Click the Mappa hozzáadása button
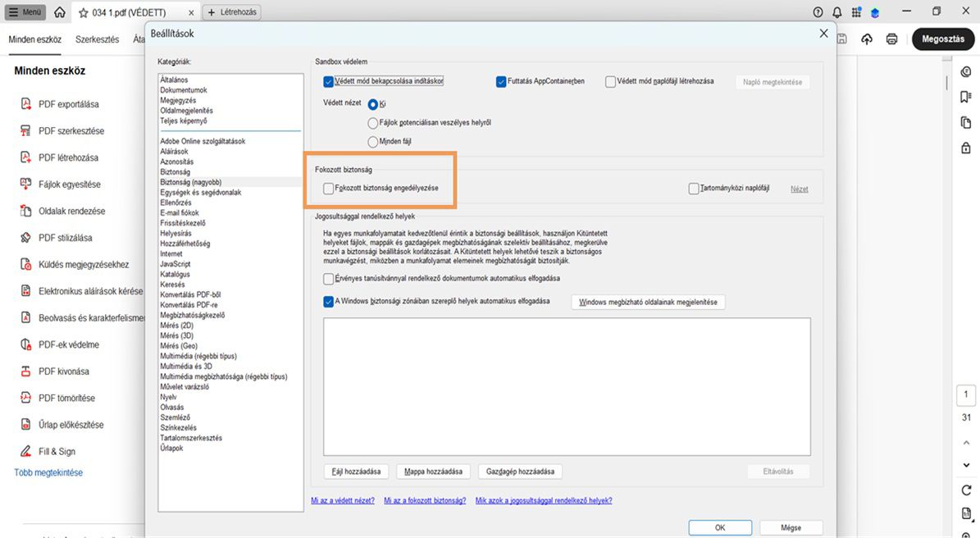980x542 pixels. point(433,471)
